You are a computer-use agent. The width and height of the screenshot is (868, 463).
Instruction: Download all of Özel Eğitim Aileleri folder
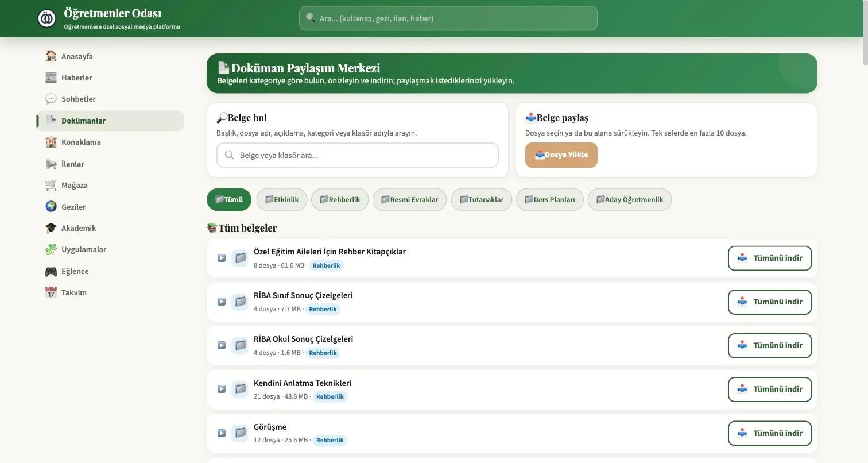tap(770, 258)
